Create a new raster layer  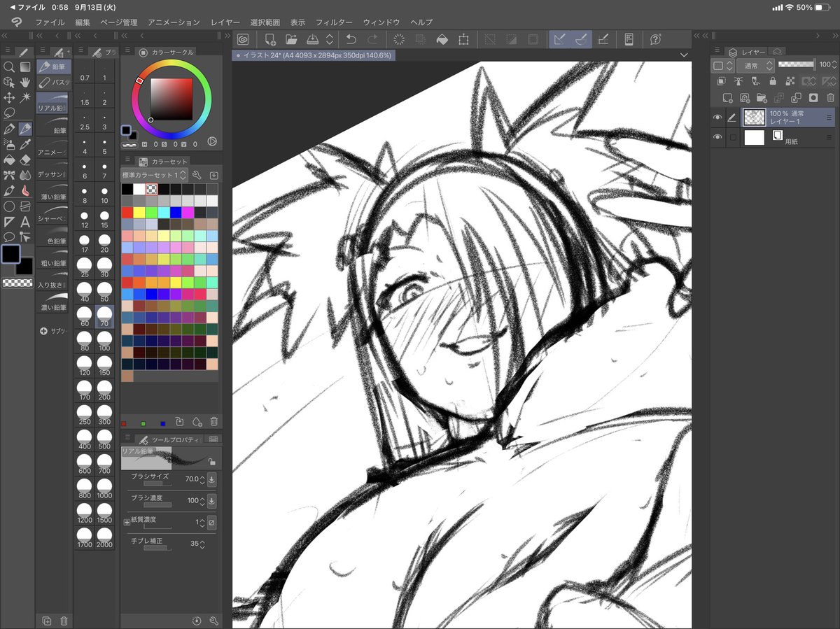coord(727,98)
